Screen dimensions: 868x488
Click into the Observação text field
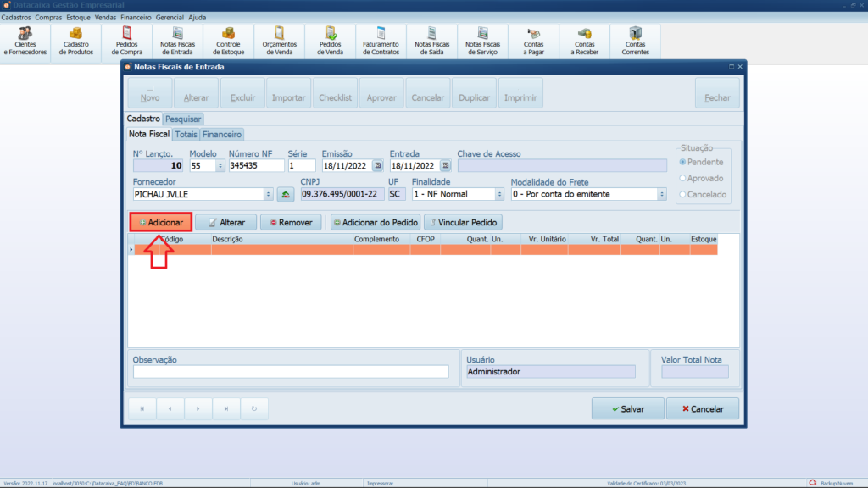tap(290, 371)
